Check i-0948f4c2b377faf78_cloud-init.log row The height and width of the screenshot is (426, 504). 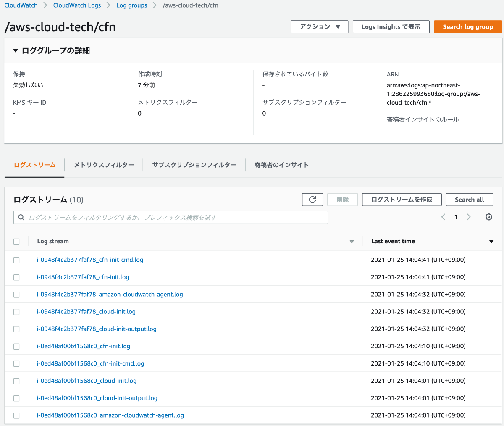click(x=16, y=312)
